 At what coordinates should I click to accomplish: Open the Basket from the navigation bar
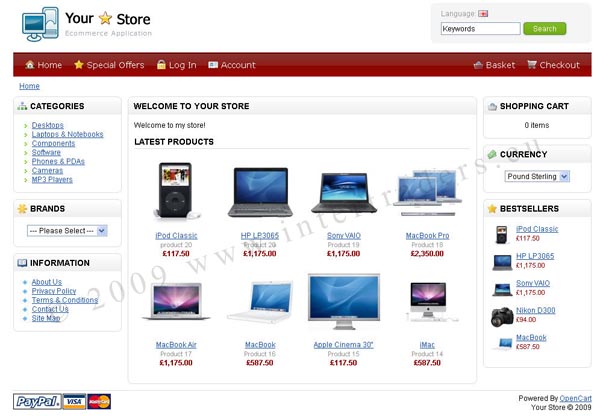tap(494, 65)
